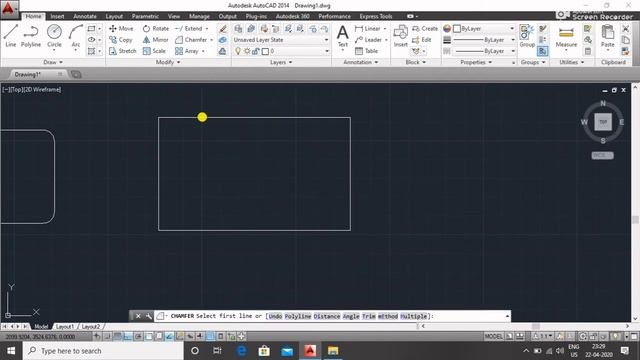
Task: Choose the Trim option in command line
Action: point(369,316)
